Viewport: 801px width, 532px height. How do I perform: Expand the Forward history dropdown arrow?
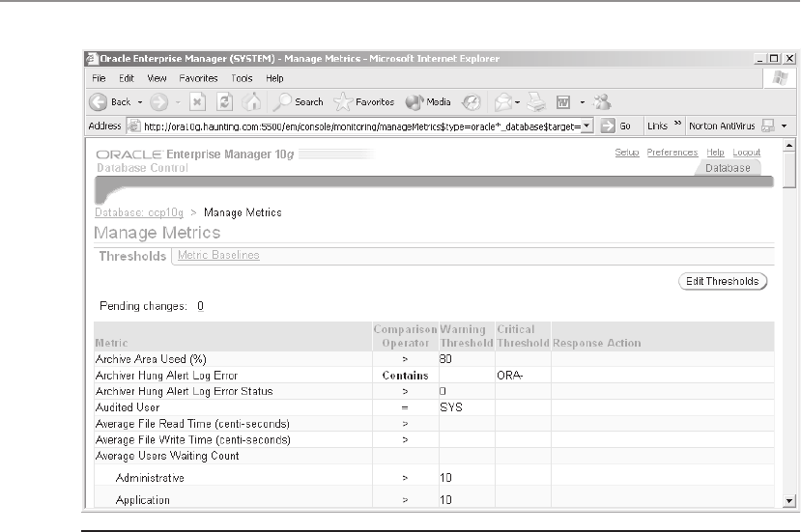point(178,102)
